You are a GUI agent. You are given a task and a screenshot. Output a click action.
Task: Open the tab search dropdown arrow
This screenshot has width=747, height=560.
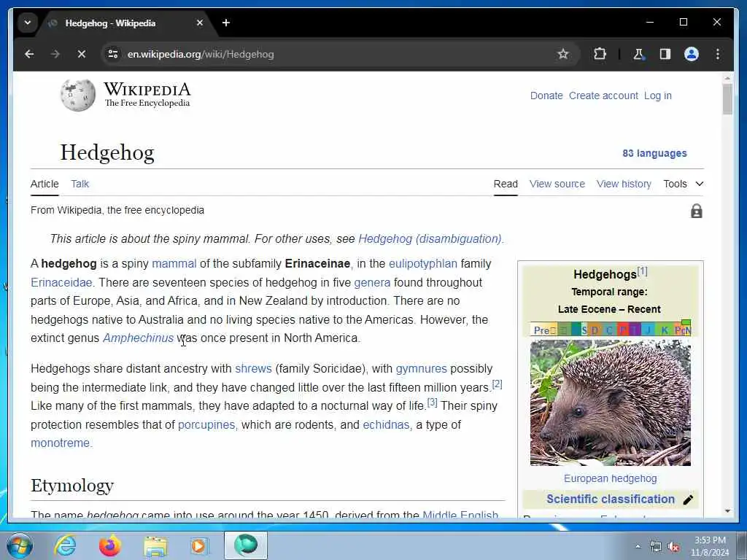28,23
